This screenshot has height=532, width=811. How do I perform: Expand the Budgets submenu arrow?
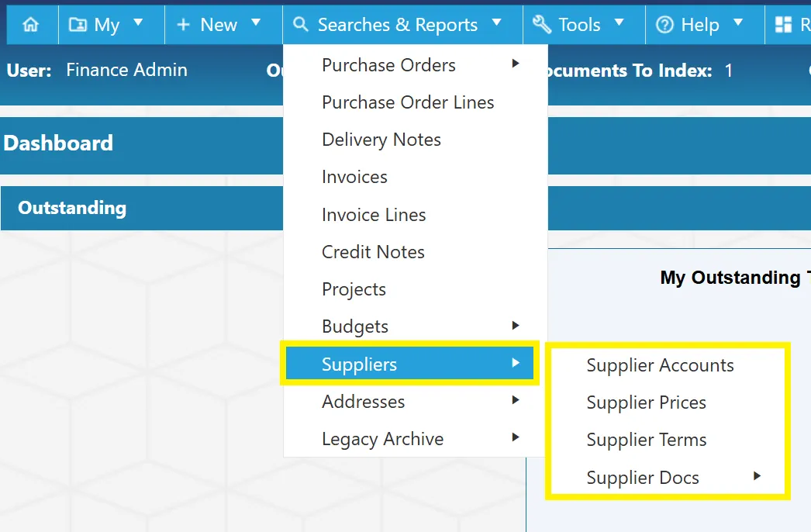click(x=515, y=325)
